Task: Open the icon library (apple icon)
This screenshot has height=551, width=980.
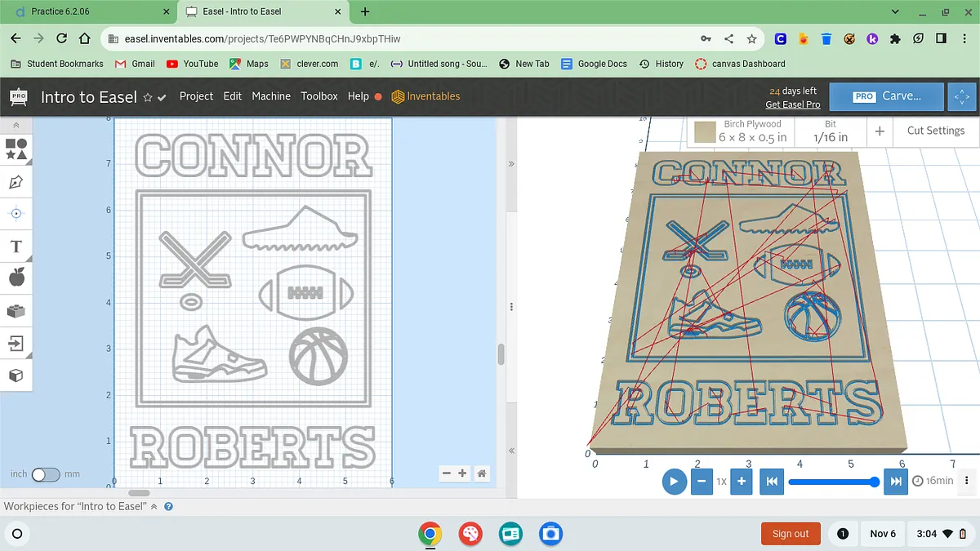Action: (16, 278)
